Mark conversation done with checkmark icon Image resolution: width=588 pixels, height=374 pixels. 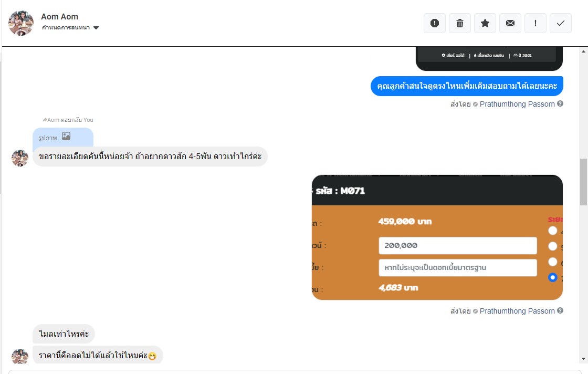point(561,23)
